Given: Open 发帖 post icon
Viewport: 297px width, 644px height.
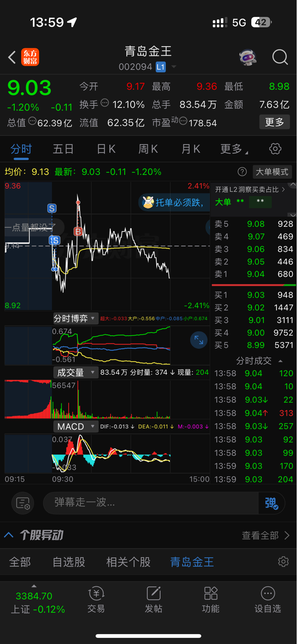Looking at the screenshot, I should [153, 600].
